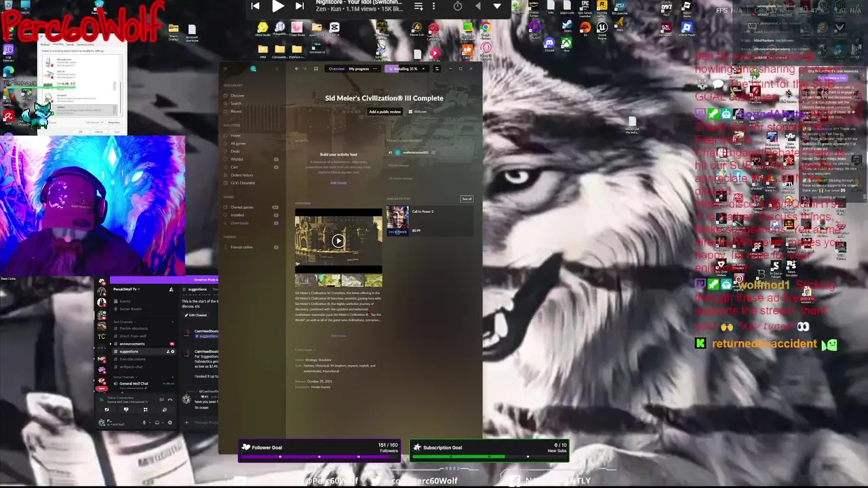Open Friends online list
Screen dimensions: 868x488
point(241,247)
